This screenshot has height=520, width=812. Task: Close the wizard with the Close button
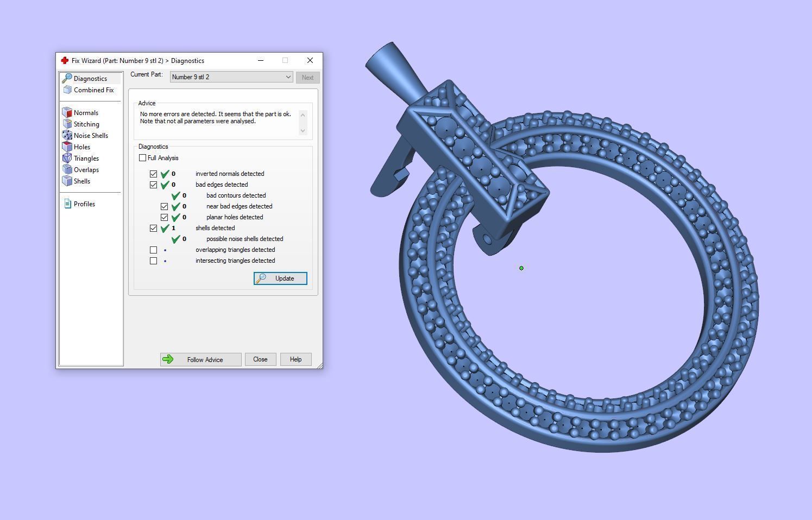260,359
